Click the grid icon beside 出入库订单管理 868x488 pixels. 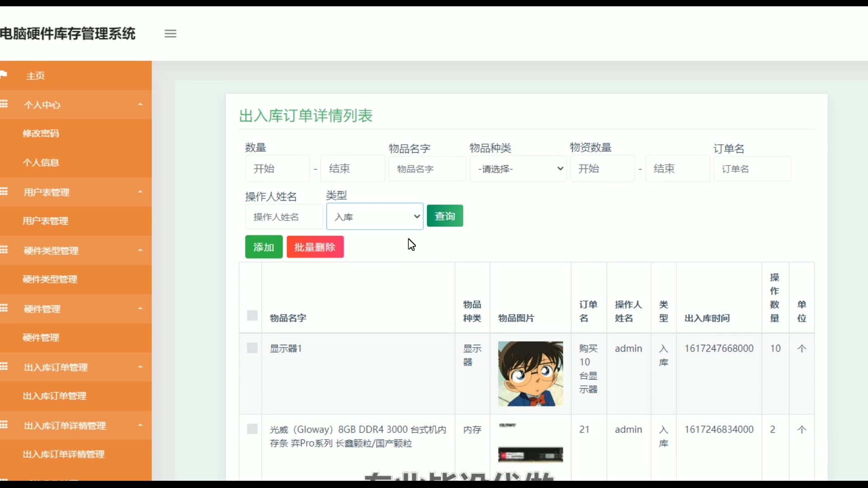point(4,366)
